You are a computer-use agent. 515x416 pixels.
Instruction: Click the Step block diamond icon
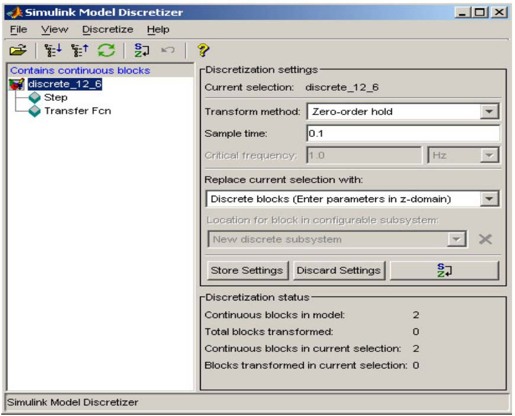tap(35, 98)
